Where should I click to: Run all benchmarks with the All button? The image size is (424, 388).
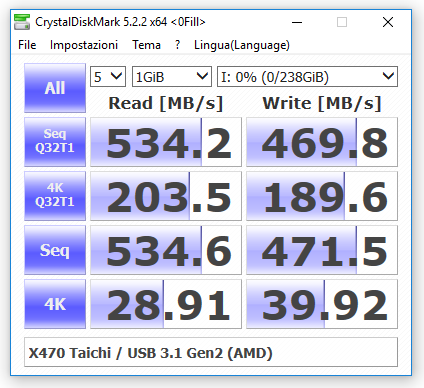coord(55,88)
